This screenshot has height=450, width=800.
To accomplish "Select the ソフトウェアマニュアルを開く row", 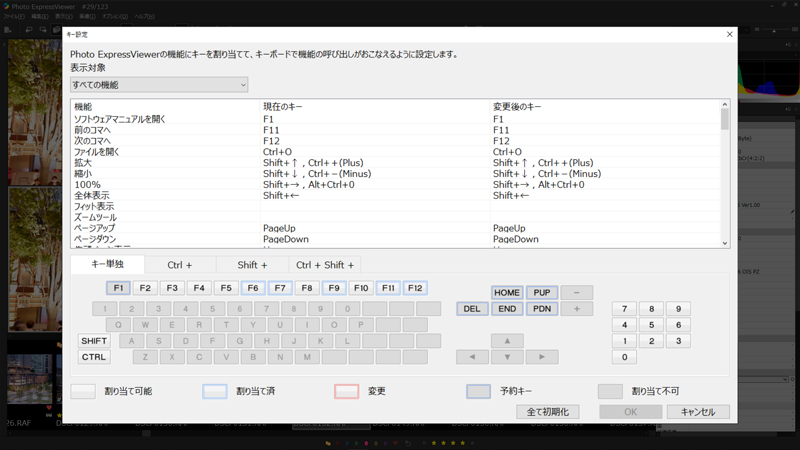I will pos(395,119).
